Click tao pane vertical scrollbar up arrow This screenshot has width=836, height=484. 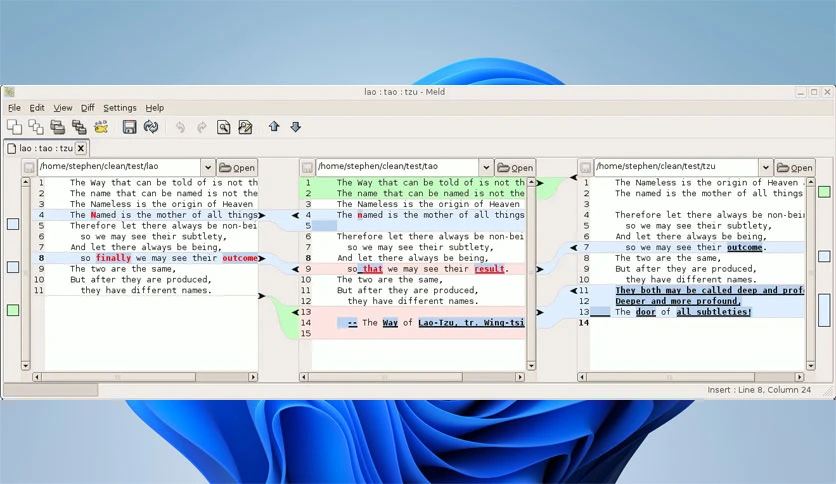pos(530,182)
